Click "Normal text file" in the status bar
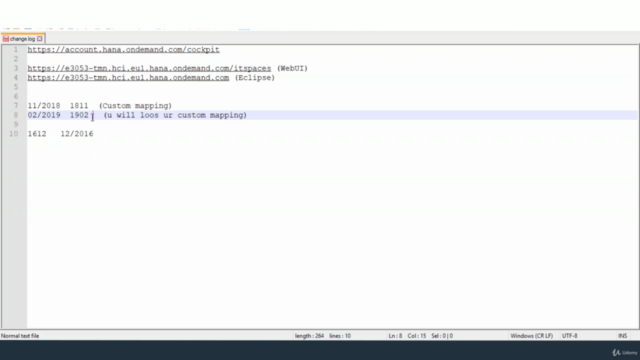This screenshot has height=360, width=640. [20, 336]
